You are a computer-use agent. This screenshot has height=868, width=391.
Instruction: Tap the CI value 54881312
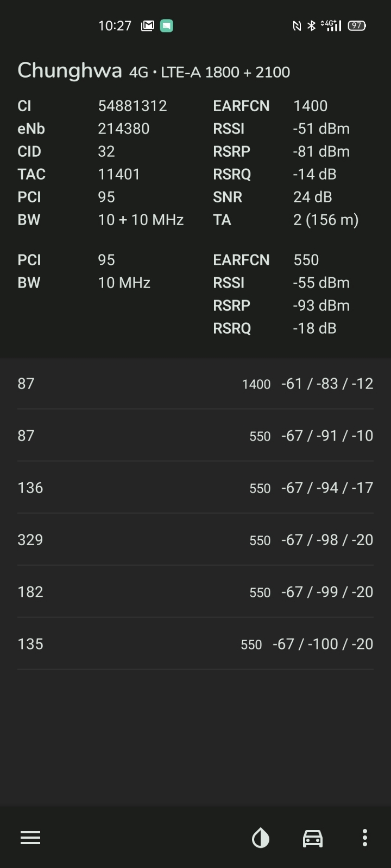point(133,106)
